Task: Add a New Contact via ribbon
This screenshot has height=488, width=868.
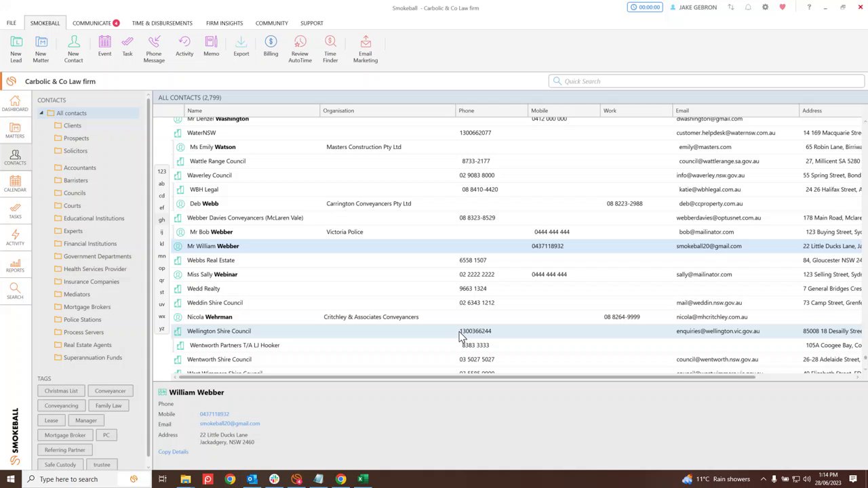Action: [73, 49]
